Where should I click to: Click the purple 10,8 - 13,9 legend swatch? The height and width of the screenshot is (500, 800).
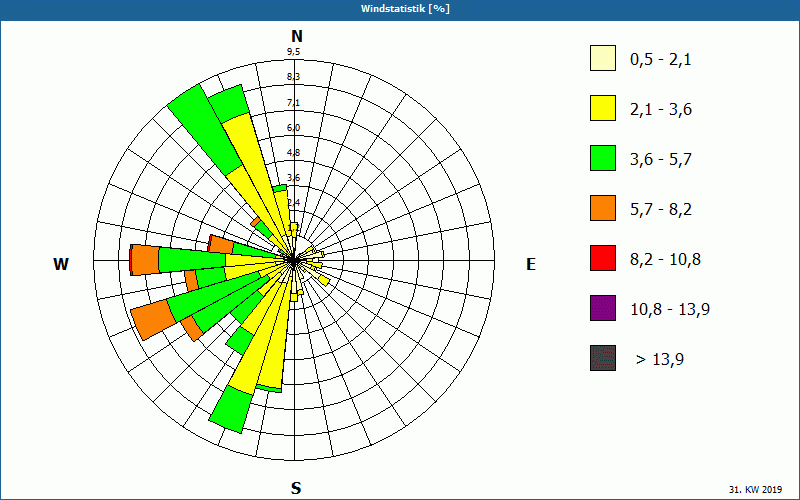(x=603, y=308)
